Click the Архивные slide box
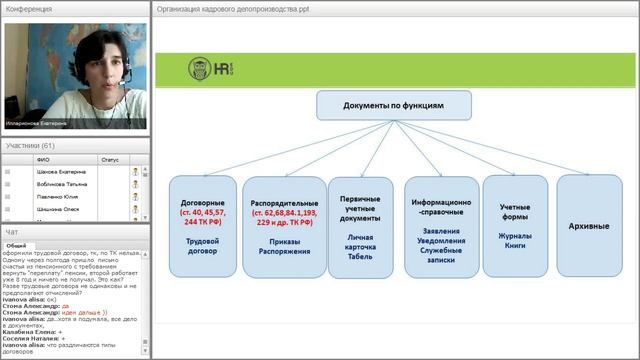 click(x=589, y=226)
